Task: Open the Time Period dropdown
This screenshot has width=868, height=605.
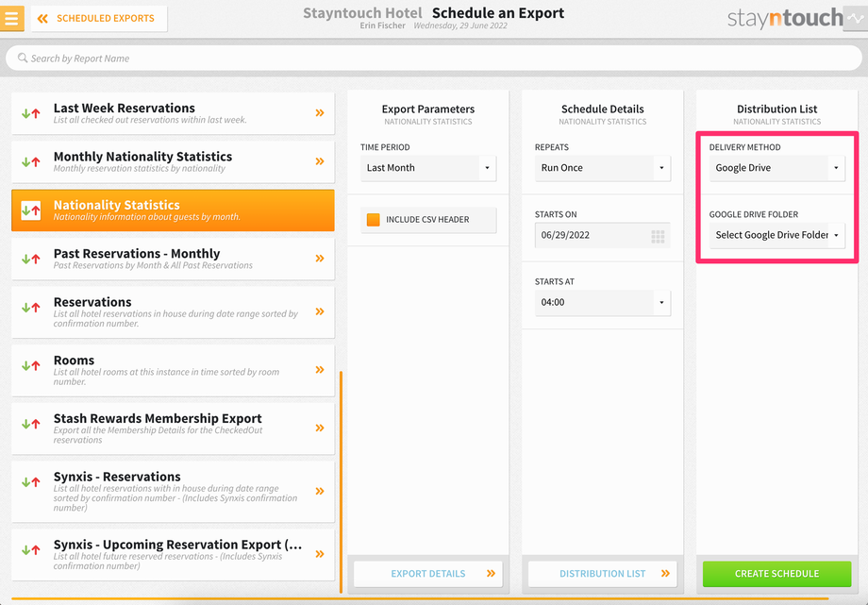Action: click(428, 168)
